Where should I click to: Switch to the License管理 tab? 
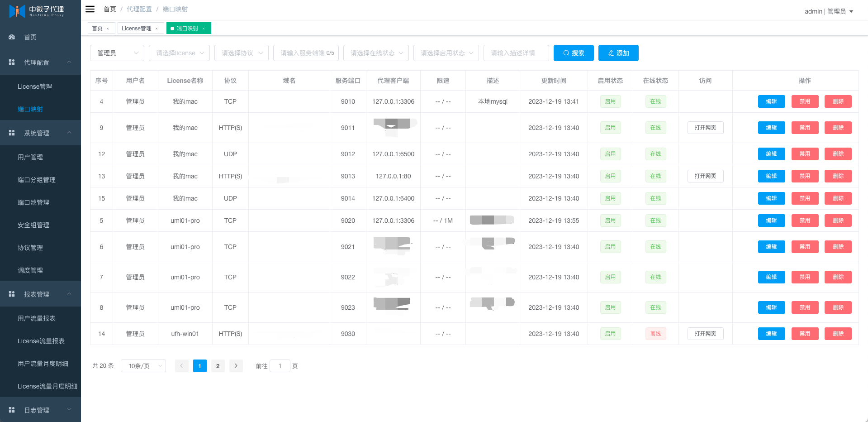[136, 29]
